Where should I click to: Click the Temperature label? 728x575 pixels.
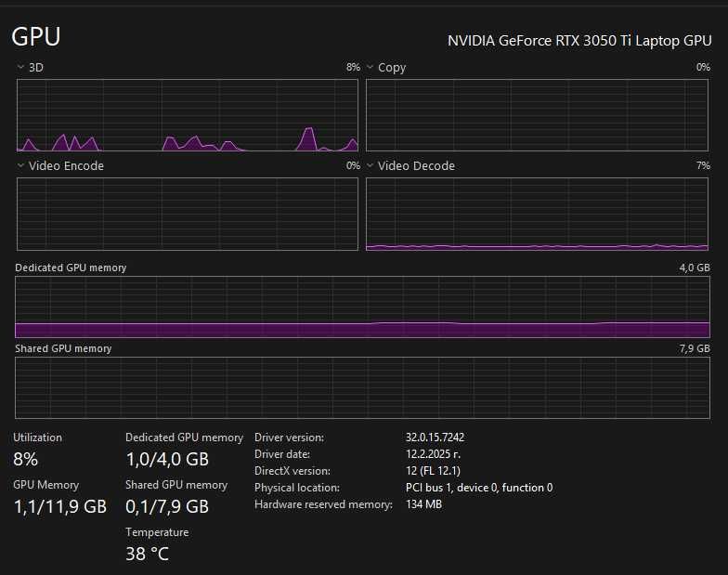(x=157, y=532)
